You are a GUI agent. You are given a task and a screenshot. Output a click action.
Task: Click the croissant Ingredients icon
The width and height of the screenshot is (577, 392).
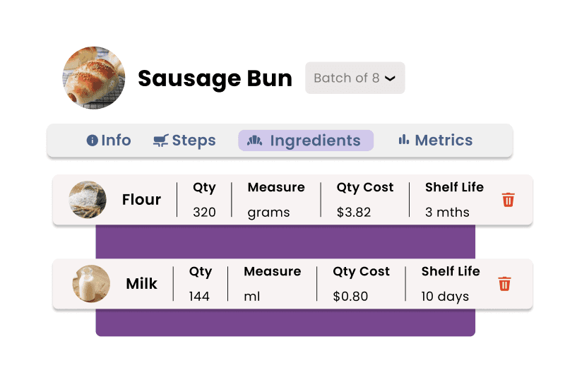pos(255,141)
